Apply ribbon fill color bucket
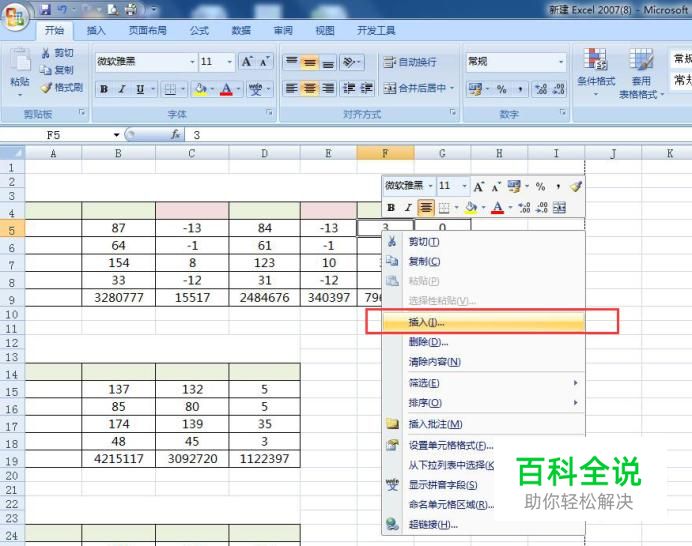Viewport: 692px width, 546px height. pyautogui.click(x=200, y=89)
